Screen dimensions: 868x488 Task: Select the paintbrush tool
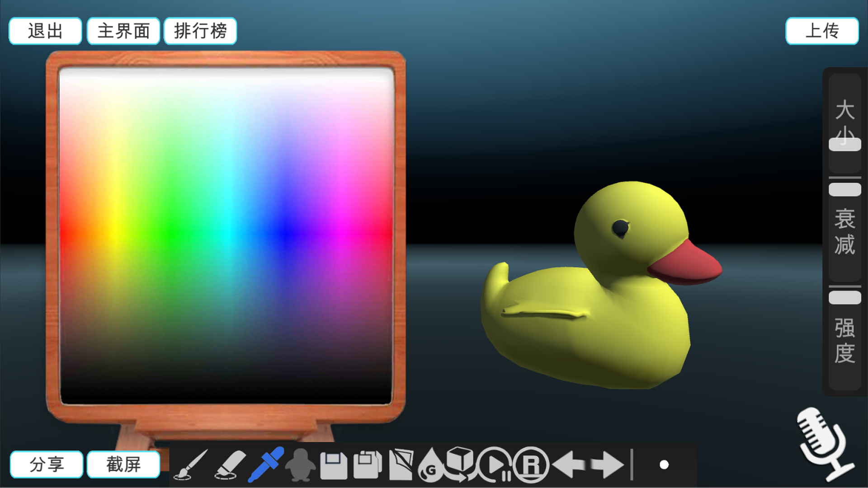tap(191, 465)
